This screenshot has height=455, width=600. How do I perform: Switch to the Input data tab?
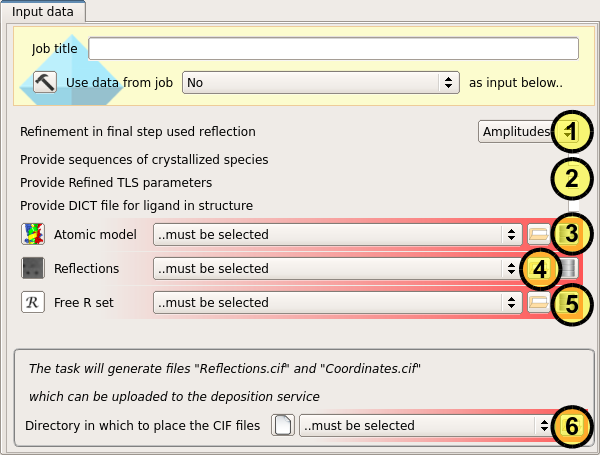(x=44, y=11)
